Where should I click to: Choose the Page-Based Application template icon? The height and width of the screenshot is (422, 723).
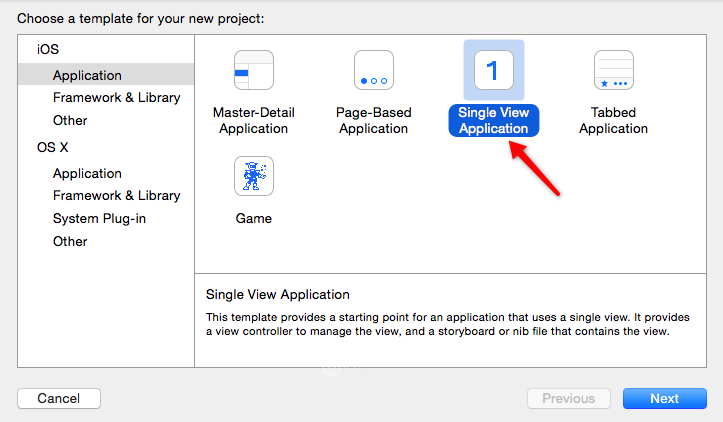point(374,71)
